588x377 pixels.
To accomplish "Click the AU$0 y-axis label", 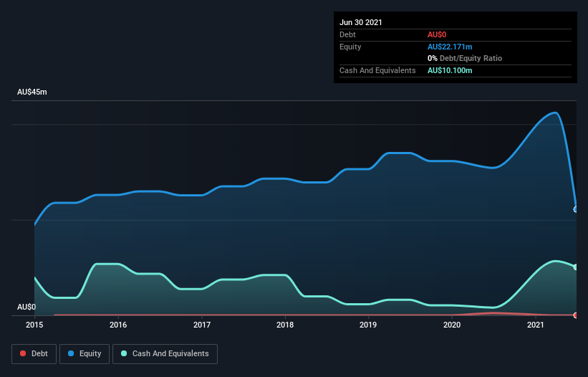I will (26, 307).
